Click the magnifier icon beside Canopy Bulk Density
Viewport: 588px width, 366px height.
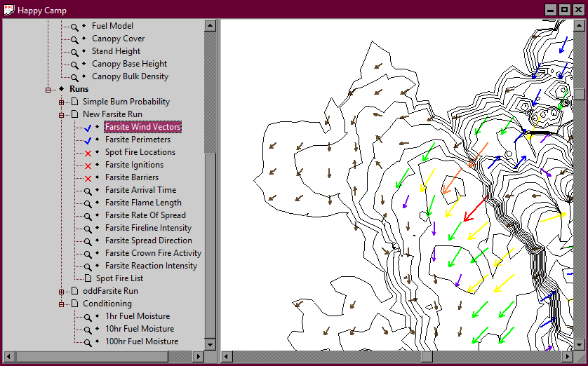[74, 78]
